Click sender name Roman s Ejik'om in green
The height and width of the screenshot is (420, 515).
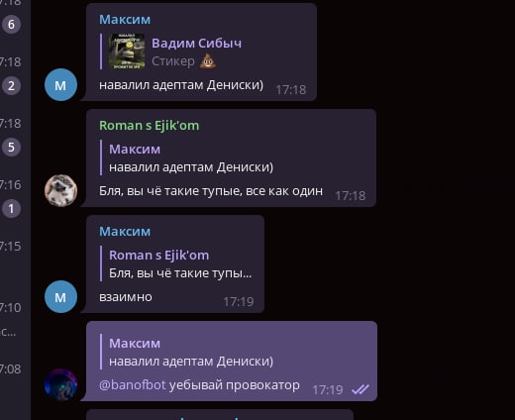tap(150, 126)
